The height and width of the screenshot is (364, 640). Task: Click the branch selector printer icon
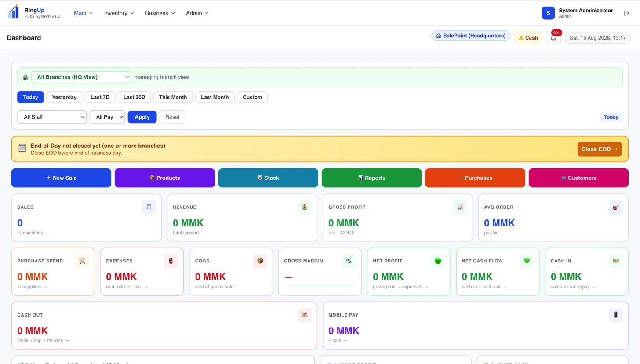tap(25, 77)
